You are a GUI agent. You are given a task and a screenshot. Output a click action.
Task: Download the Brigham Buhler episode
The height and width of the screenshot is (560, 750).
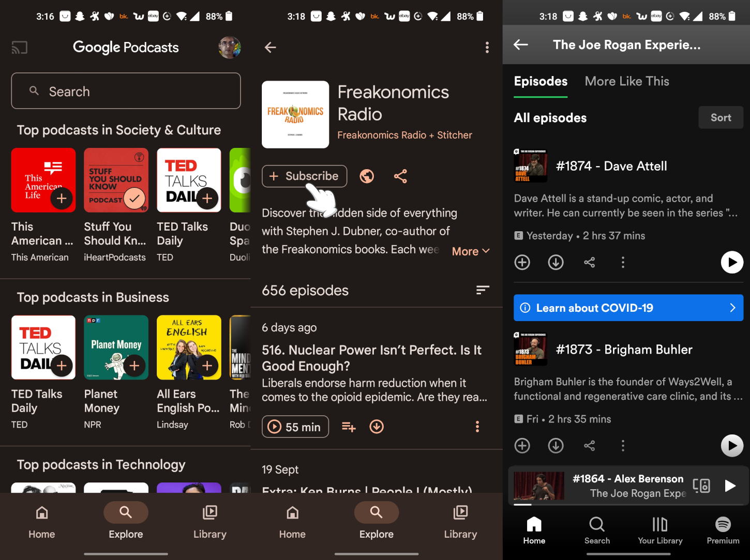point(556,445)
